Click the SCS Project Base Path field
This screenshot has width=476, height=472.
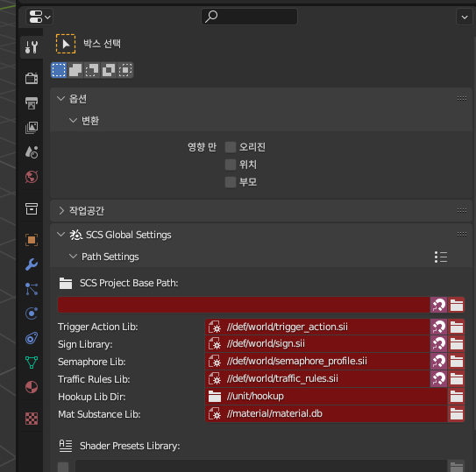pyautogui.click(x=244, y=305)
